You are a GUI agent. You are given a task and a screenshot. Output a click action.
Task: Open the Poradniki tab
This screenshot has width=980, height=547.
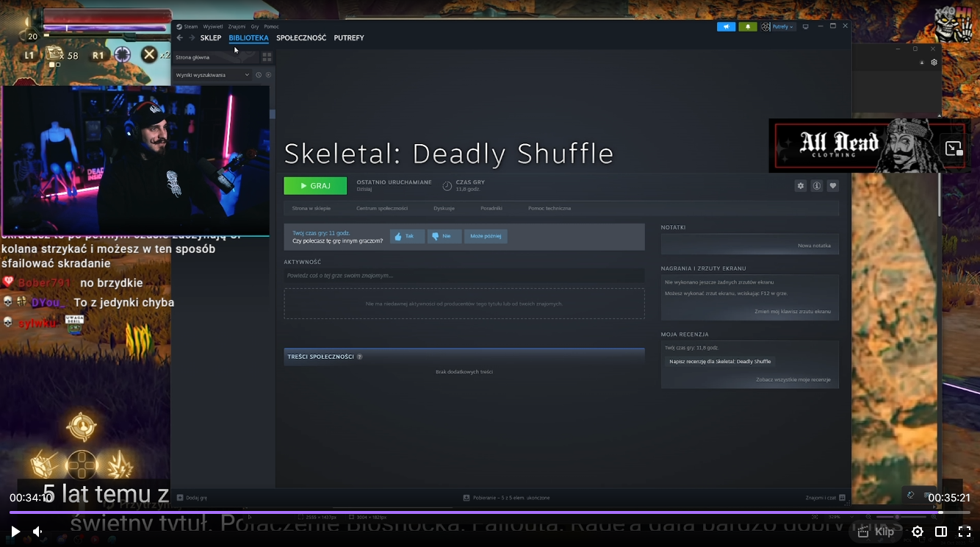491,209
